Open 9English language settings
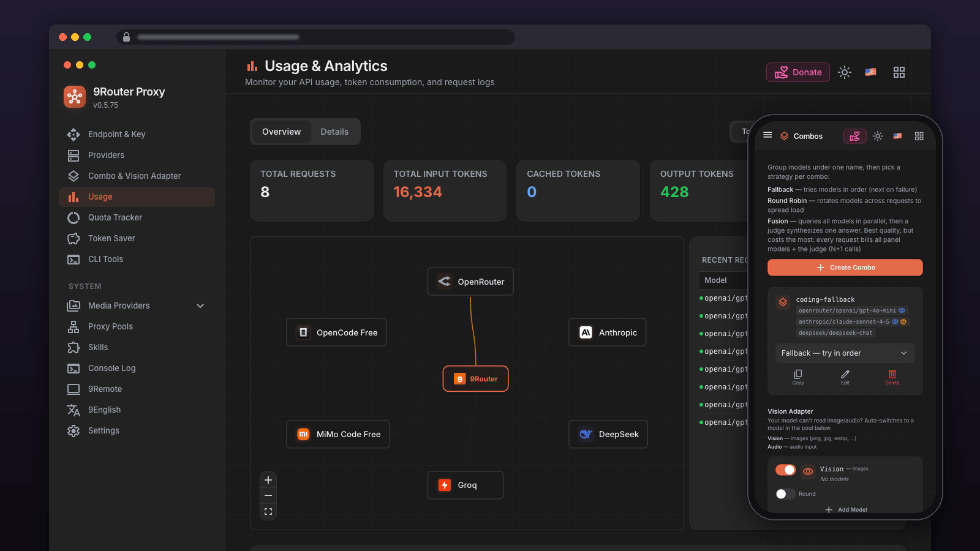Viewport: 980px width, 551px height. (137, 410)
